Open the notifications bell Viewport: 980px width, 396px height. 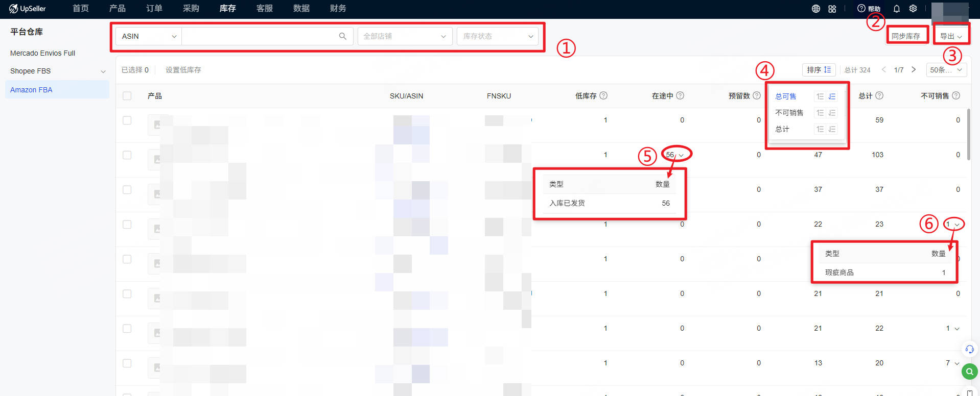pos(897,9)
